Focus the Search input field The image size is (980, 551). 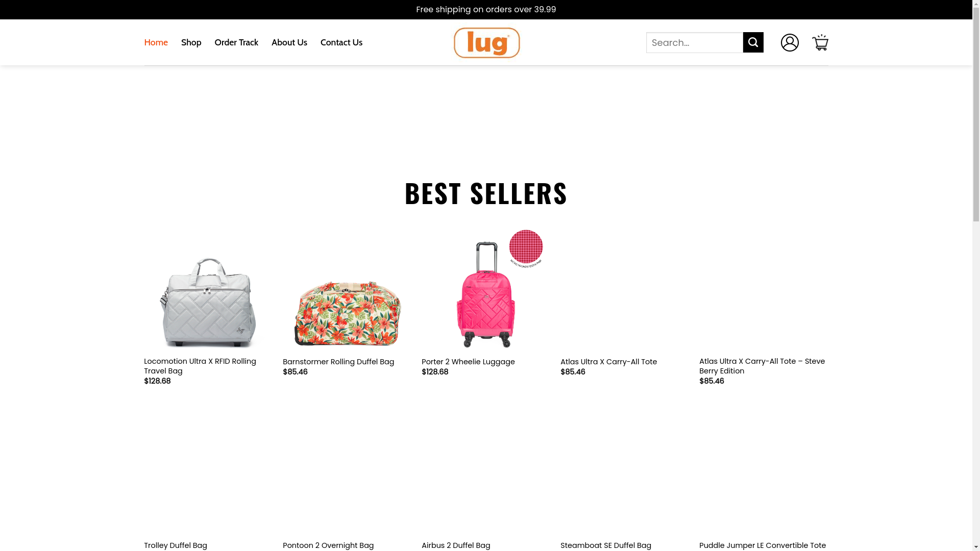(x=694, y=42)
